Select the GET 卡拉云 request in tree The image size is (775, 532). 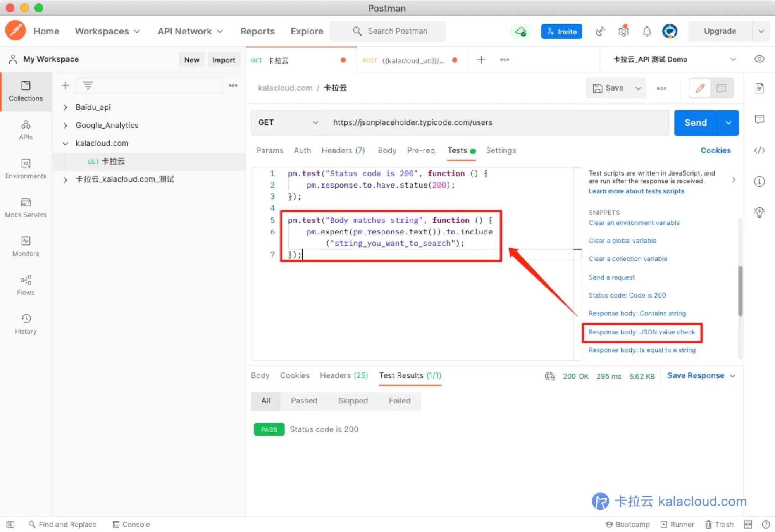(149, 162)
